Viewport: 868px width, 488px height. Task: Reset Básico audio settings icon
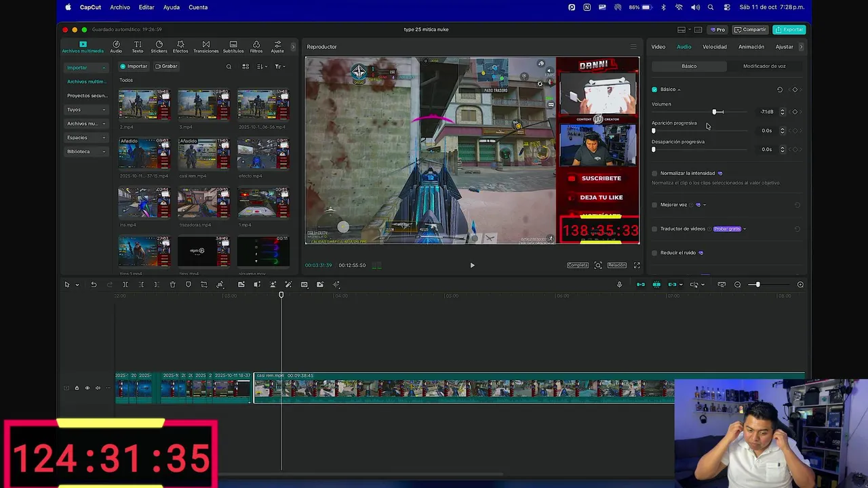point(780,89)
